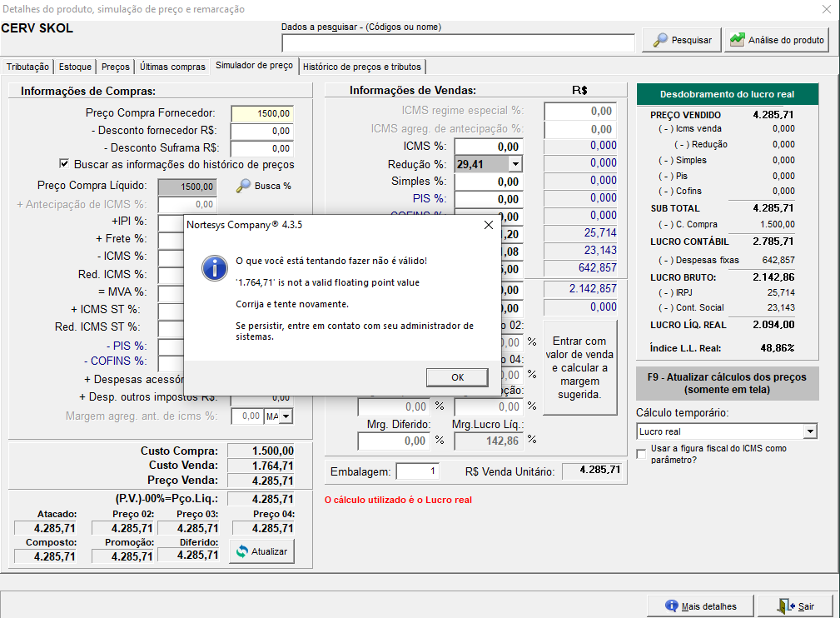Open the Últimas compras tab
This screenshot has height=618, width=840.
pos(172,67)
